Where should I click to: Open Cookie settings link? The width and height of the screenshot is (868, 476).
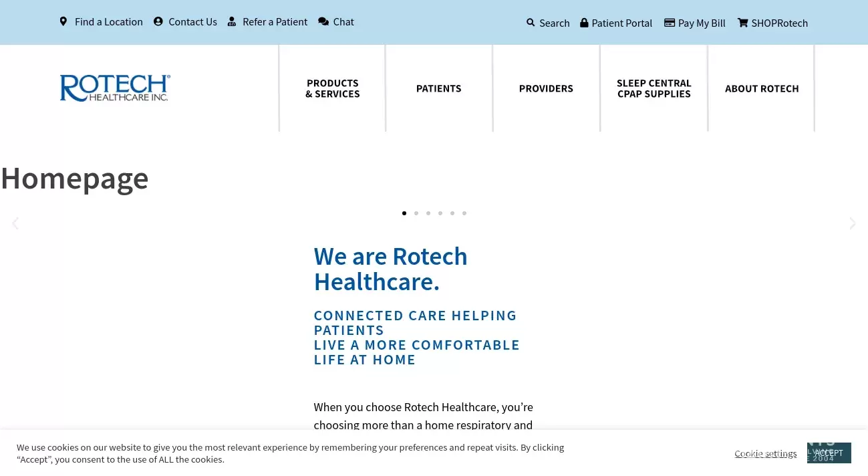[765, 453]
